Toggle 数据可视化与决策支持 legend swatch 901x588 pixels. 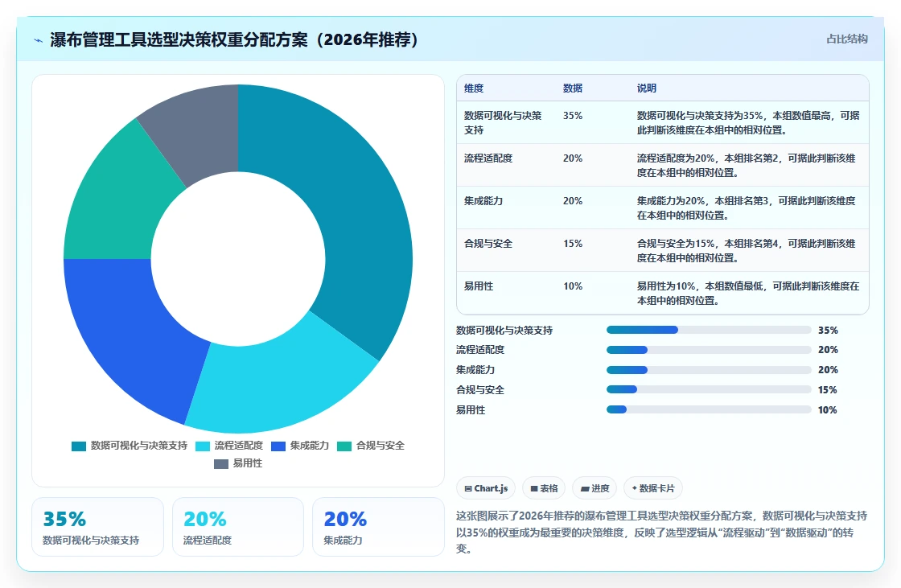(x=79, y=446)
